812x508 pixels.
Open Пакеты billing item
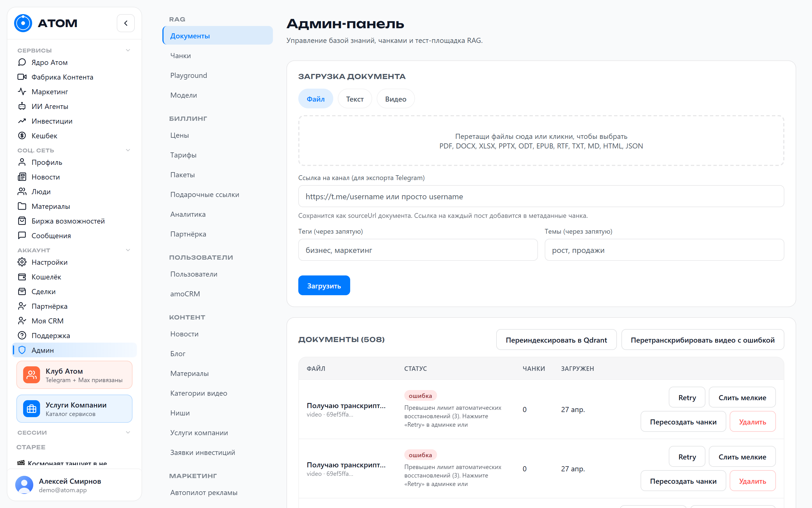[x=217, y=175]
